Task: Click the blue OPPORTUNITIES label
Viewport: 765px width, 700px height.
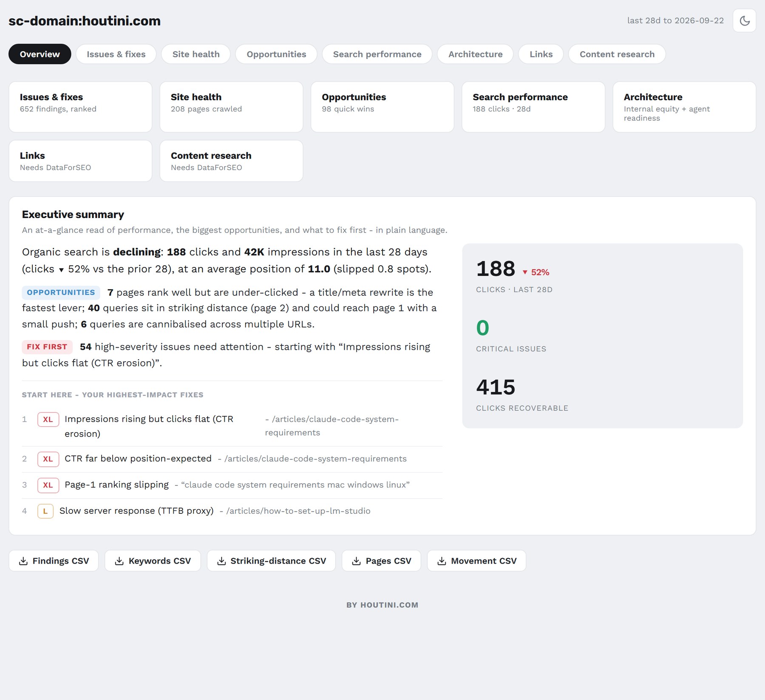Action: click(x=61, y=292)
